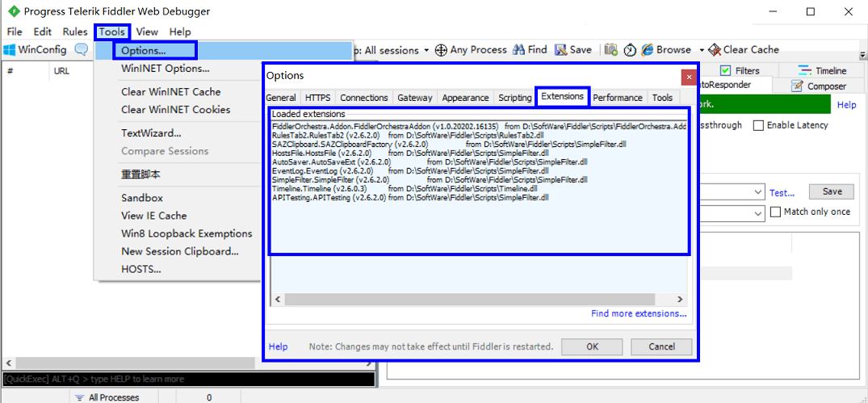Screen dimensions: 868x403
Task: Click the toolbar Save disk icon
Action: (x=560, y=50)
